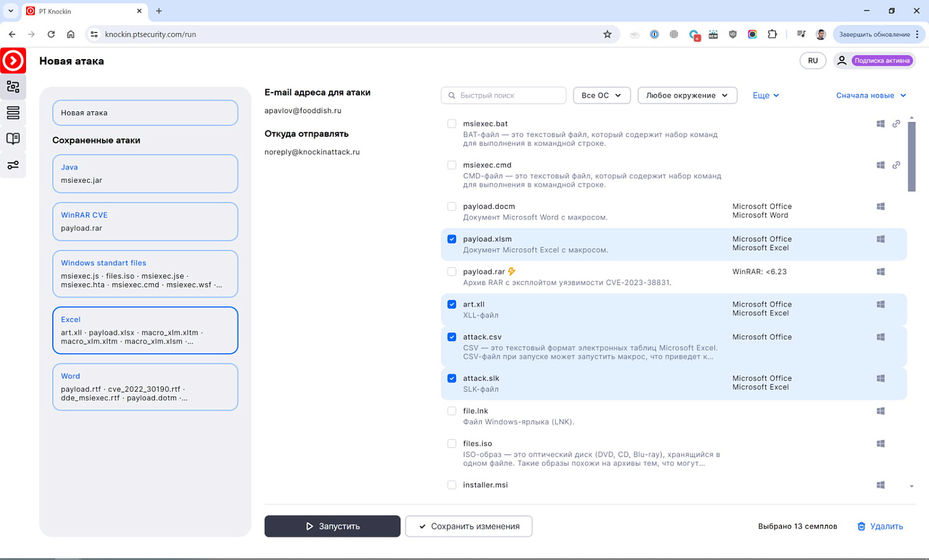This screenshot has width=929, height=560.
Task: Open the Java saved attack
Action: click(145, 174)
